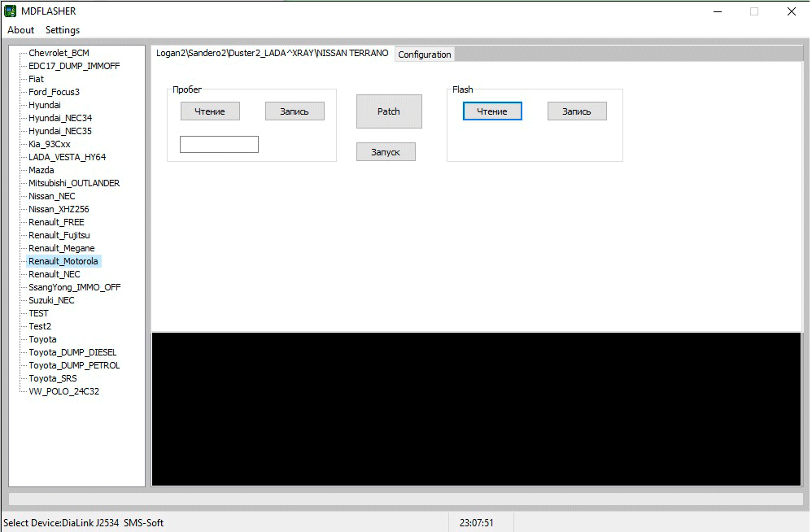Select the Logan2\Sandero2\Duster2 tab

[x=272, y=54]
